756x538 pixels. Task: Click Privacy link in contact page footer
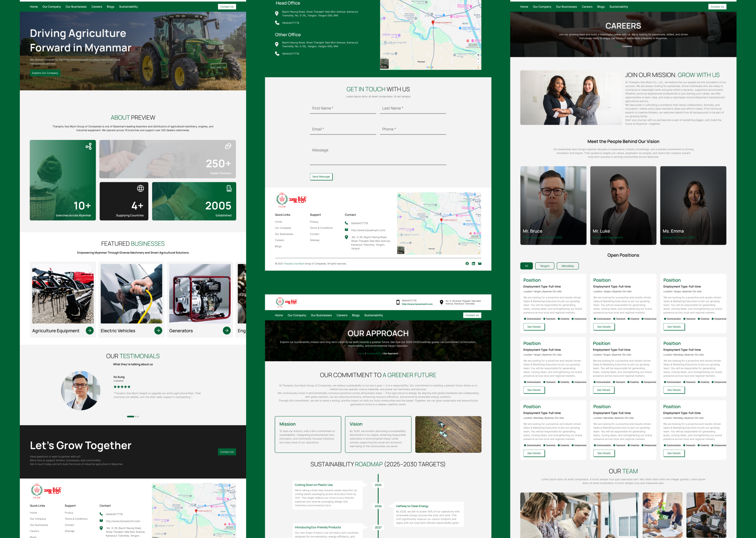coord(314,222)
